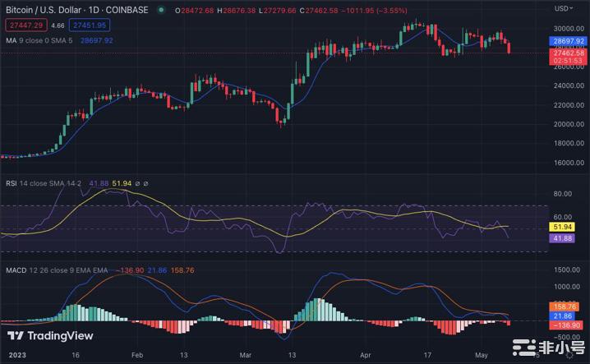Viewport: 590px width, 364px height.
Task: Click the orange MACD legend value 158.76
Action: tap(182, 270)
